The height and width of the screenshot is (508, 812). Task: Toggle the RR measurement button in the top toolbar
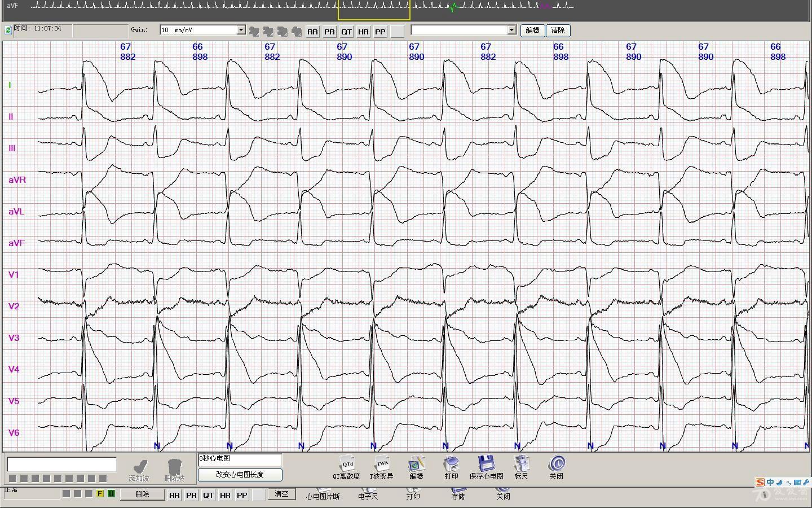point(312,32)
